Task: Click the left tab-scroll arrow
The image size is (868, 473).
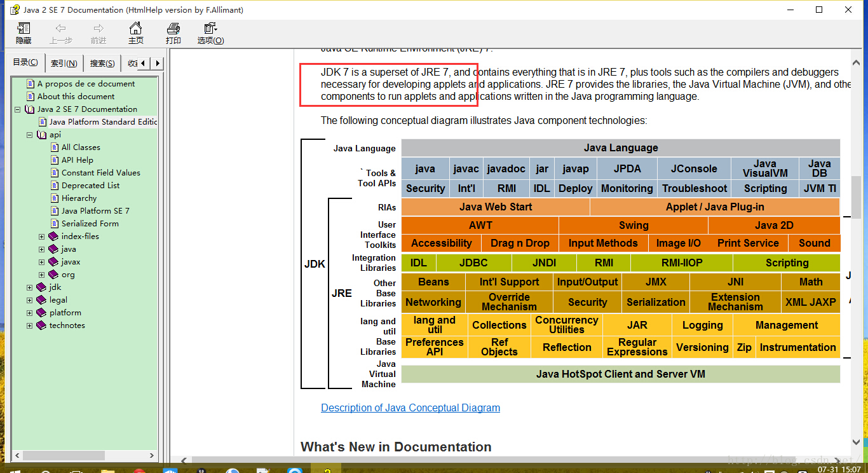Action: [x=143, y=63]
